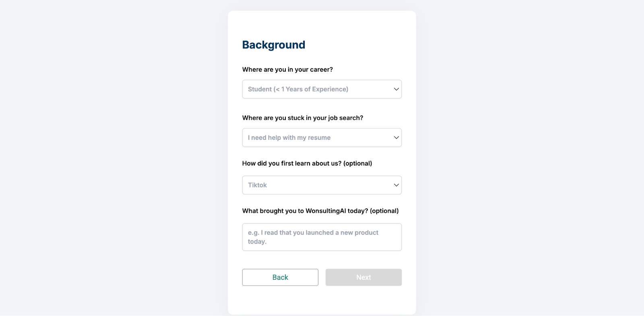Viewport: 644px width, 316px height.
Task: Select the "Student (< 1 Years of Experience)" placeholder text
Action: [x=298, y=89]
